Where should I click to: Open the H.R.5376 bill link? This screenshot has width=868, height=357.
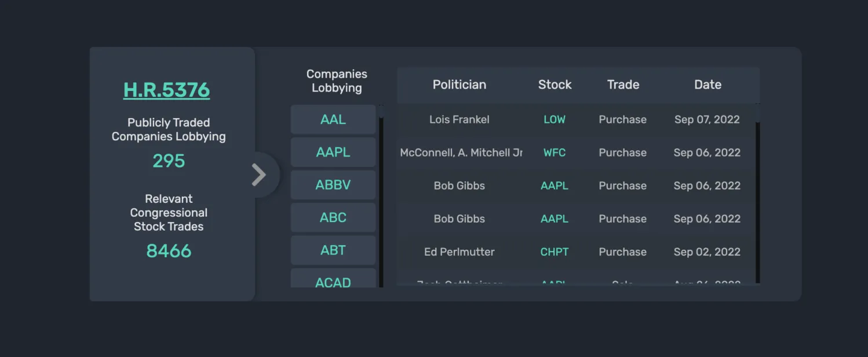(166, 90)
